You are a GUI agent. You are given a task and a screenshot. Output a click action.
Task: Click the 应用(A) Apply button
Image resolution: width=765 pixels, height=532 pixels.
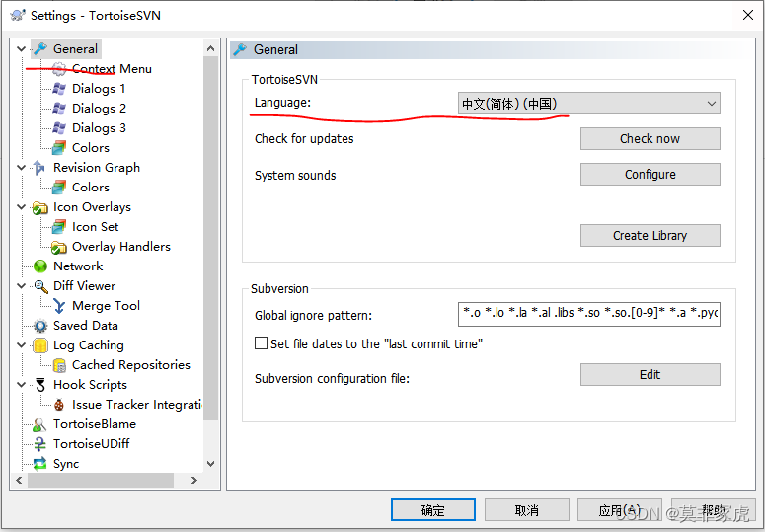tap(620, 510)
